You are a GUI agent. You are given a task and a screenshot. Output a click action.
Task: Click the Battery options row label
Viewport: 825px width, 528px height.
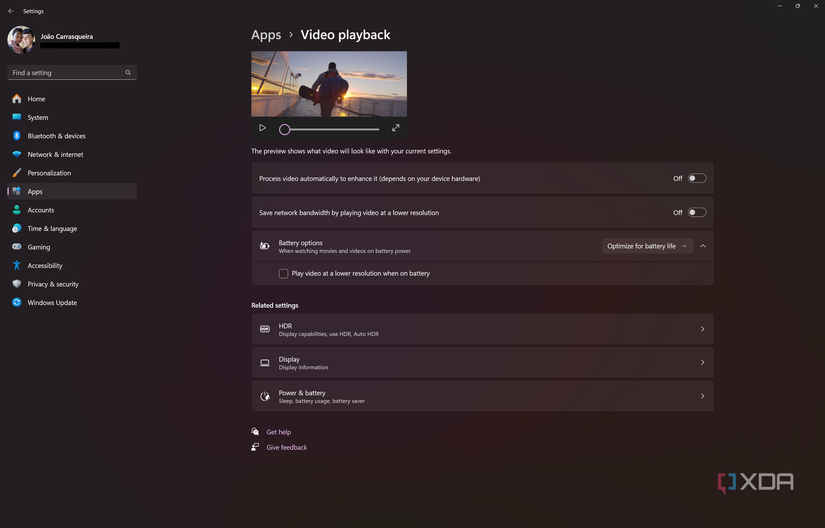[x=300, y=242]
